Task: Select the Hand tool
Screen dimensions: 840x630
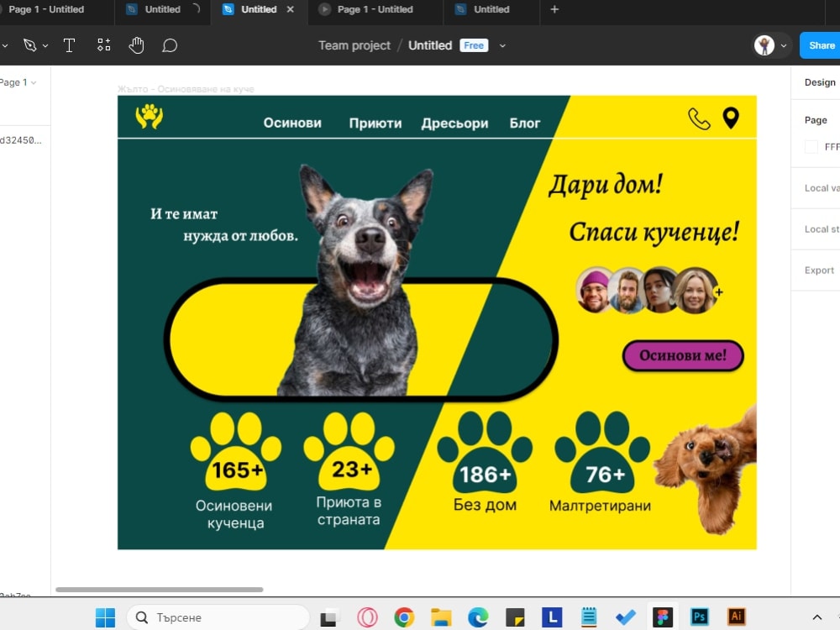Action: [x=137, y=45]
